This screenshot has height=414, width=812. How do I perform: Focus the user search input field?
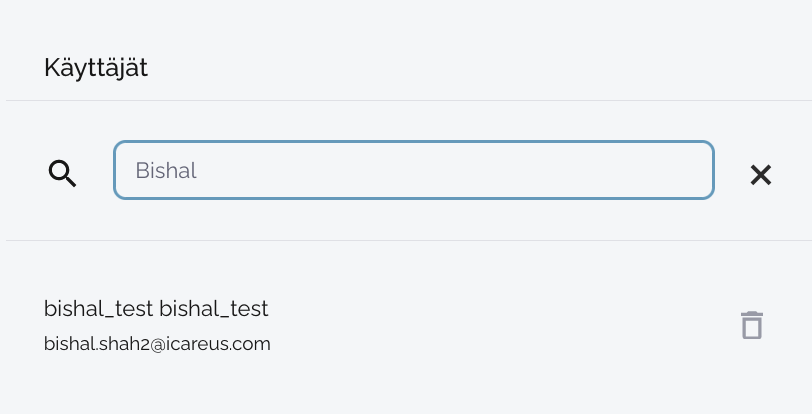pyautogui.click(x=413, y=170)
